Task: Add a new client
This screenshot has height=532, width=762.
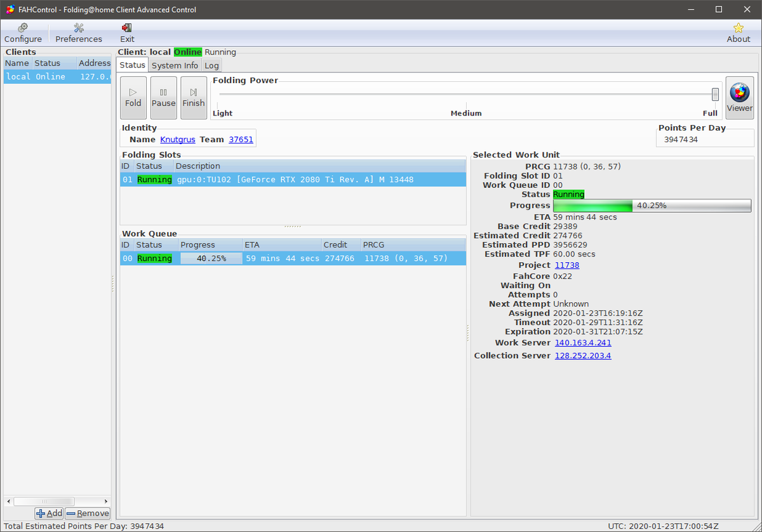Action: point(49,514)
